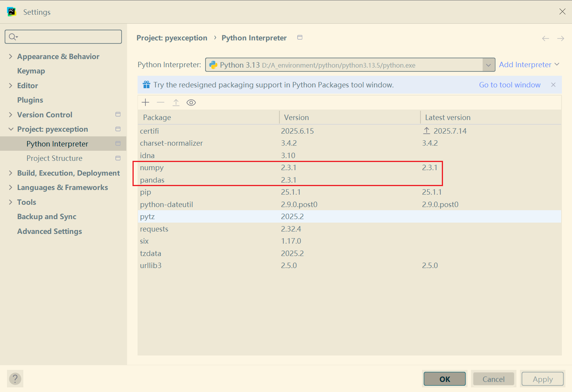
Task: Click the Latest version column header
Action: point(491,117)
